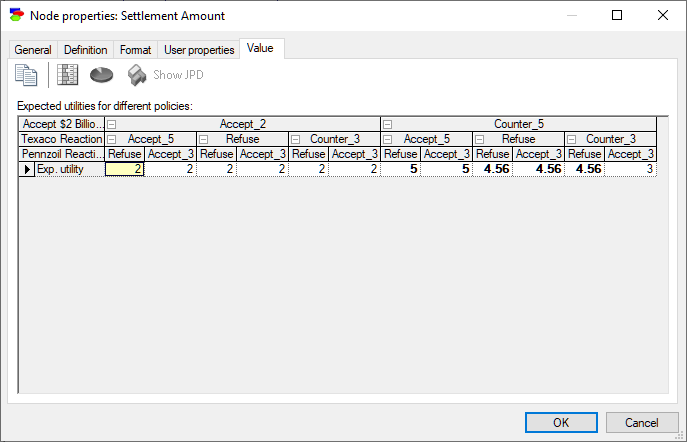Screen dimensions: 687x442
Task: Select the Value tab
Action: pos(260,48)
